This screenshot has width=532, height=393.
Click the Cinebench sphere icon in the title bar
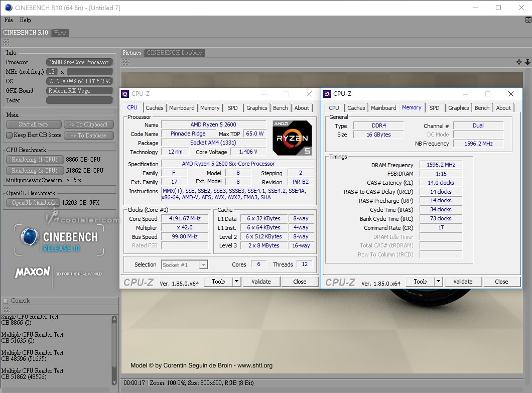(x=8, y=8)
